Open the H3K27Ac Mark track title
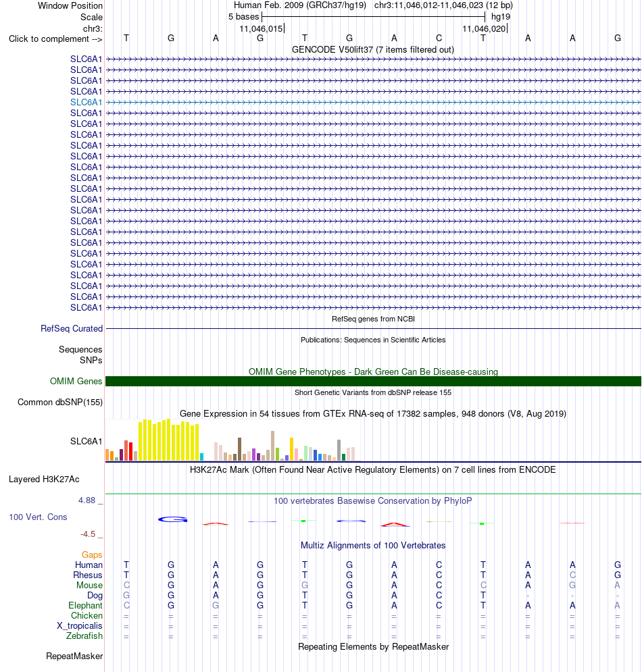The width and height of the screenshot is (642, 672). [372, 469]
